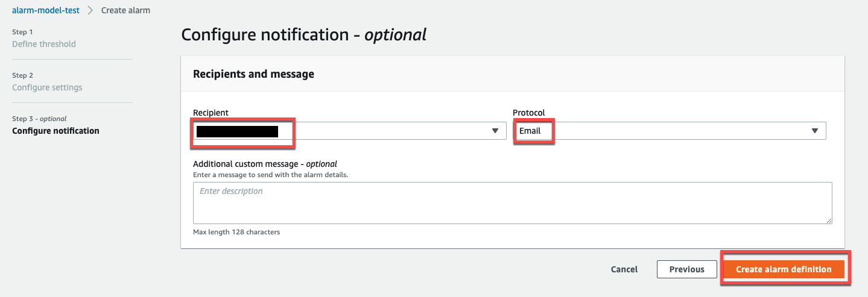This screenshot has height=297, width=868.
Task: Click the Recipient field label
Action: point(211,113)
